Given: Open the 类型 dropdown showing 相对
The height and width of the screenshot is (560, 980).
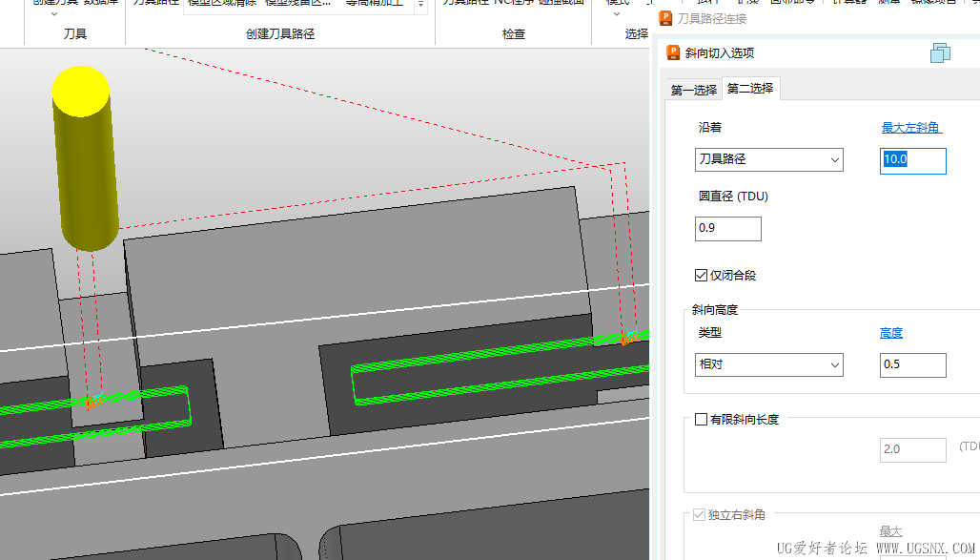Looking at the screenshot, I should [768, 364].
